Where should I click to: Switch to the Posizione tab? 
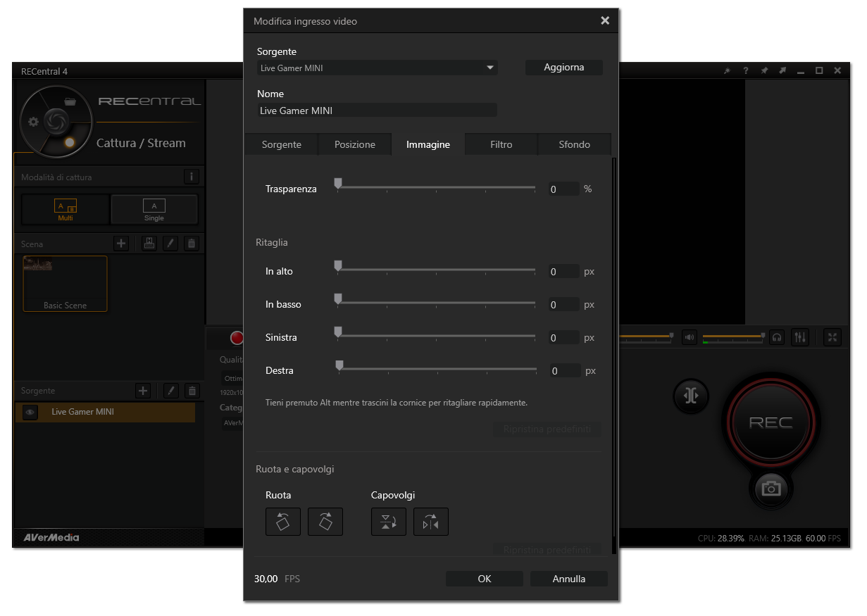pos(355,144)
